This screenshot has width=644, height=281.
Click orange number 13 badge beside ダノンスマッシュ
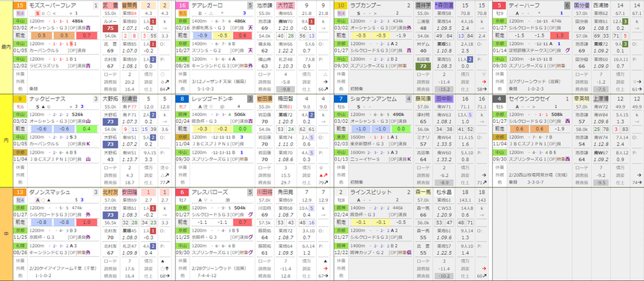20,193
